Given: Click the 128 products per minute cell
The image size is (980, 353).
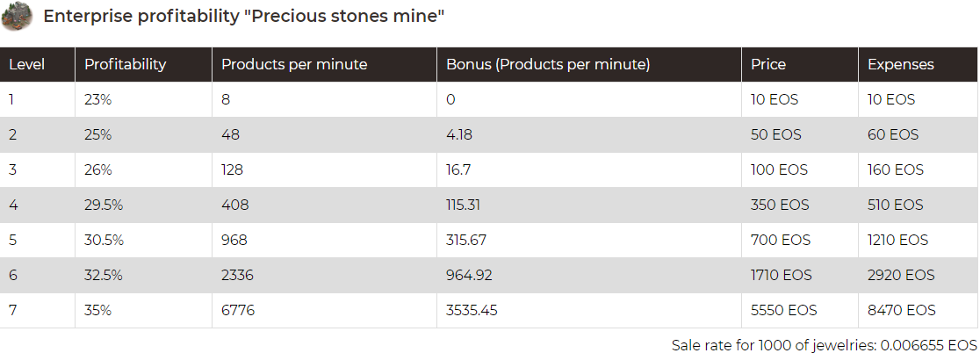Looking at the screenshot, I should pos(232,169).
